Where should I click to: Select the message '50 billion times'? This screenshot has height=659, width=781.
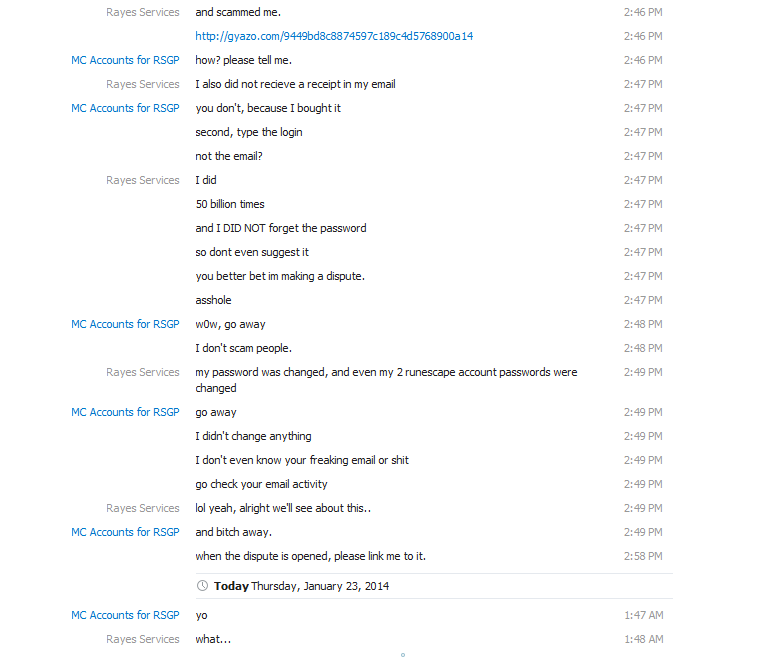tap(230, 204)
